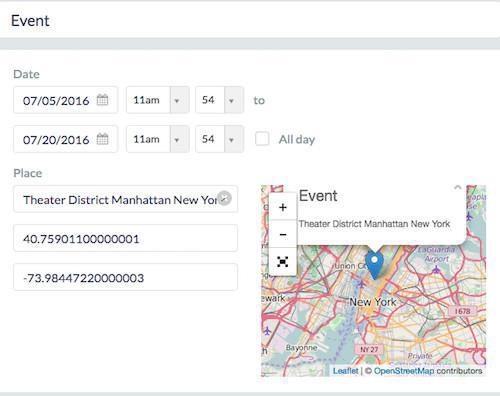Image resolution: width=500 pixels, height=396 pixels.
Task: Click the LaGuardia Airport map label
Action: coord(436,254)
